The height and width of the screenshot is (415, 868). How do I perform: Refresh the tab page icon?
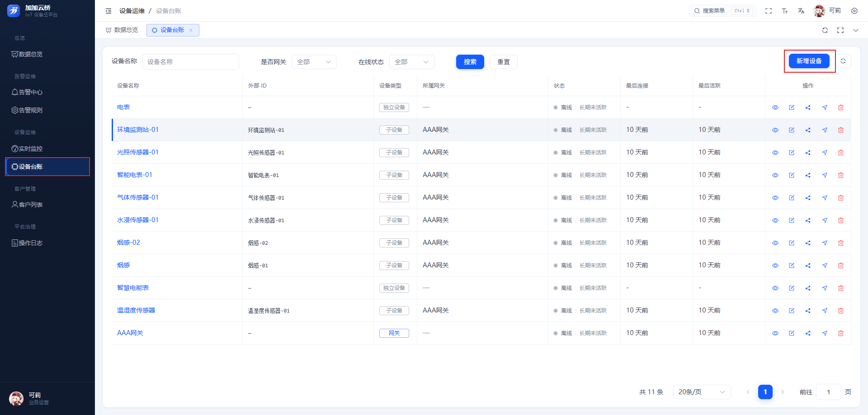[825, 30]
